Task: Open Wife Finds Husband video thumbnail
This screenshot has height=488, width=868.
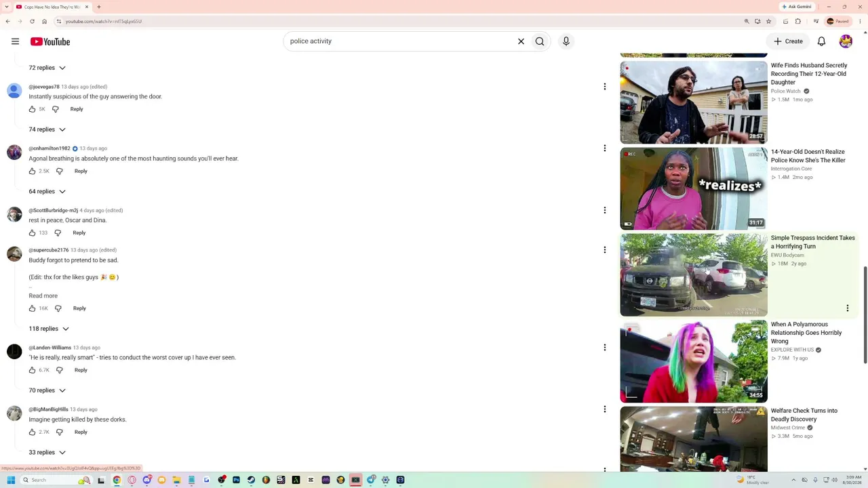Action: tap(694, 102)
